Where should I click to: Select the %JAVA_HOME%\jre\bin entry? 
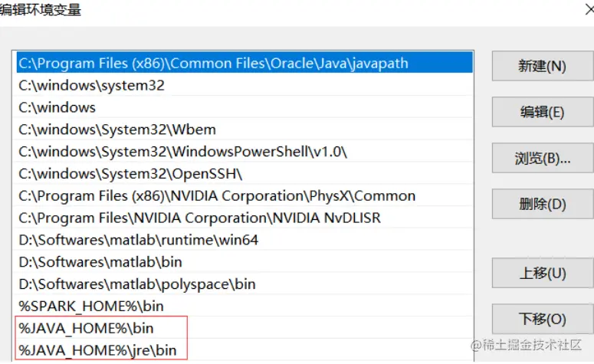coord(243,350)
